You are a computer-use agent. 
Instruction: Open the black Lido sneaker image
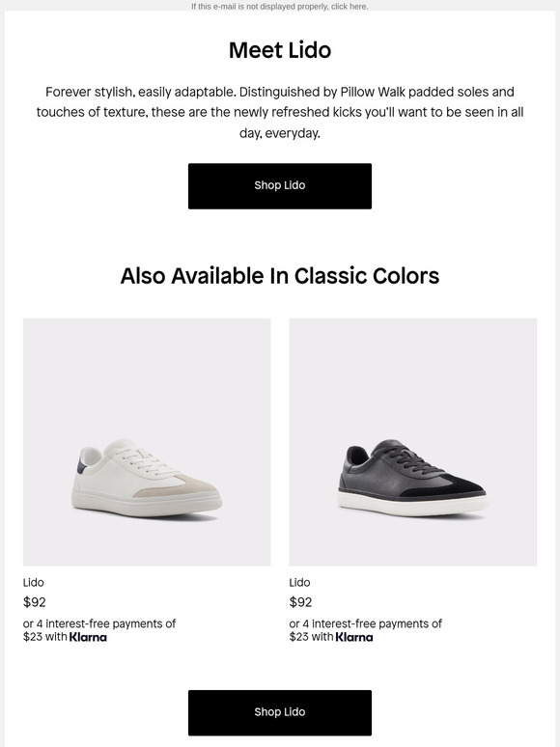[x=412, y=442]
